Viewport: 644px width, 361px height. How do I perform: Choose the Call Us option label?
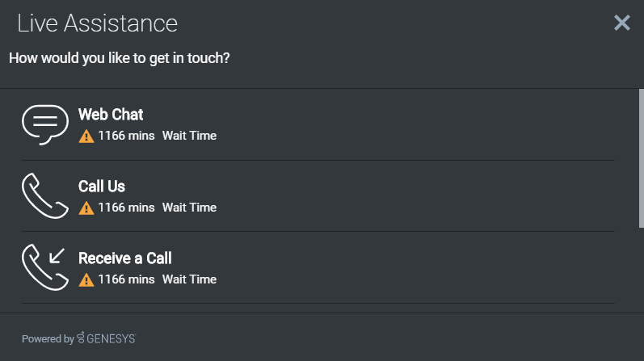(x=102, y=187)
